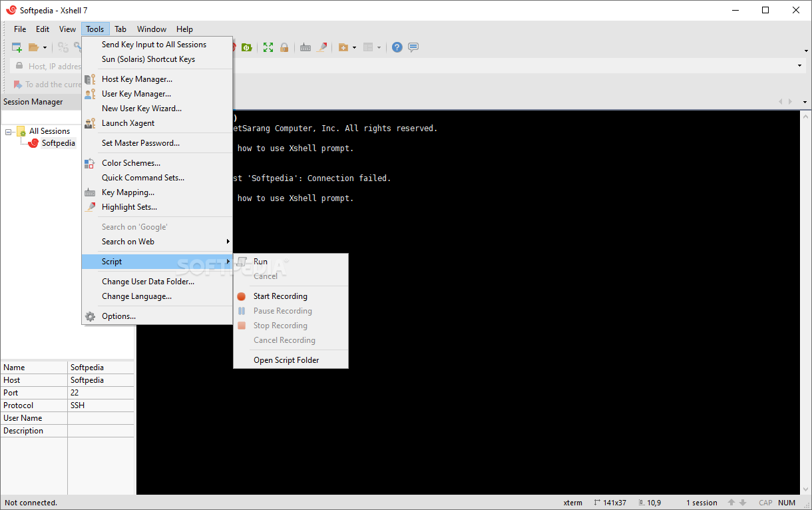Click the New session toolbar icon
This screenshot has height=510, width=812.
[17, 47]
